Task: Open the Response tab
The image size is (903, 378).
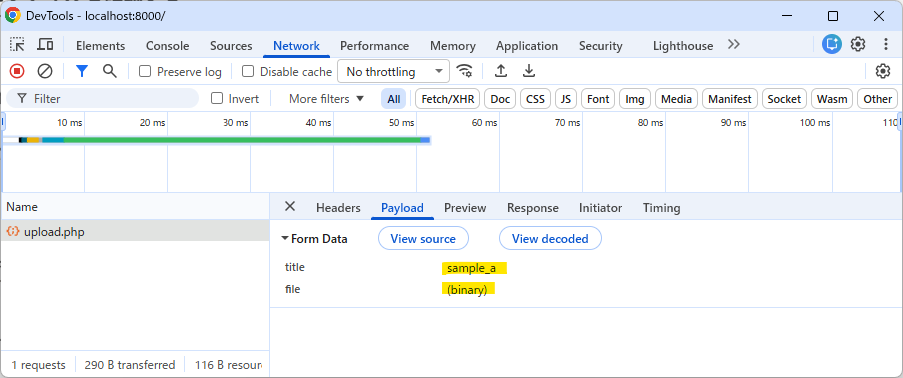Action: coord(533,207)
